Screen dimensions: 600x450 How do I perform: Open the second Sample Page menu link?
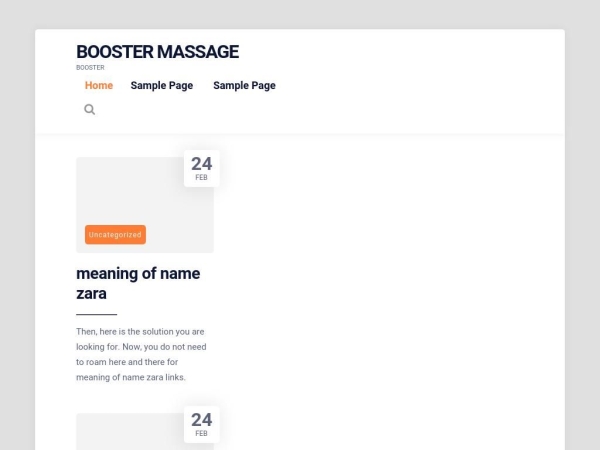pos(244,85)
